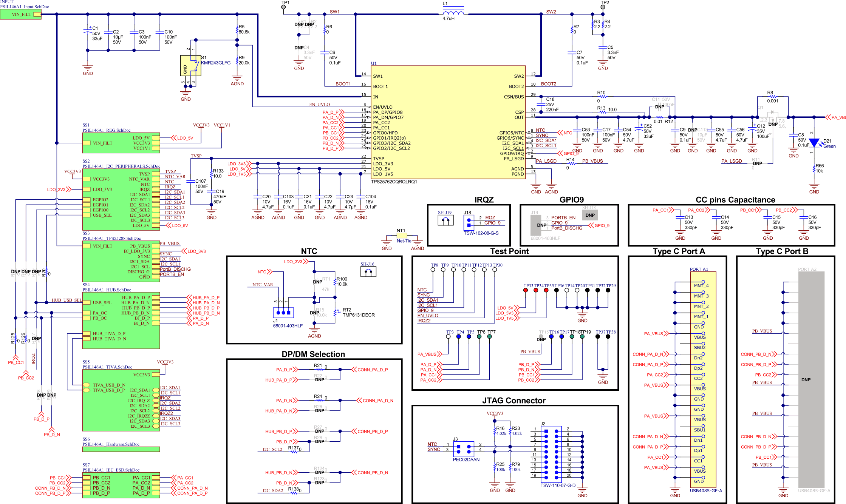Click the R137 resistor on I2C_SCL2
Image resolution: width=846 pixels, height=504 pixels.
(294, 452)
